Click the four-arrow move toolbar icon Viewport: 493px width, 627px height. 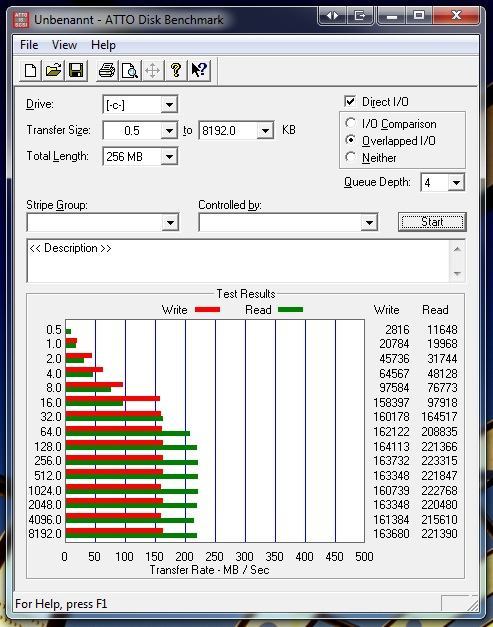(x=153, y=71)
